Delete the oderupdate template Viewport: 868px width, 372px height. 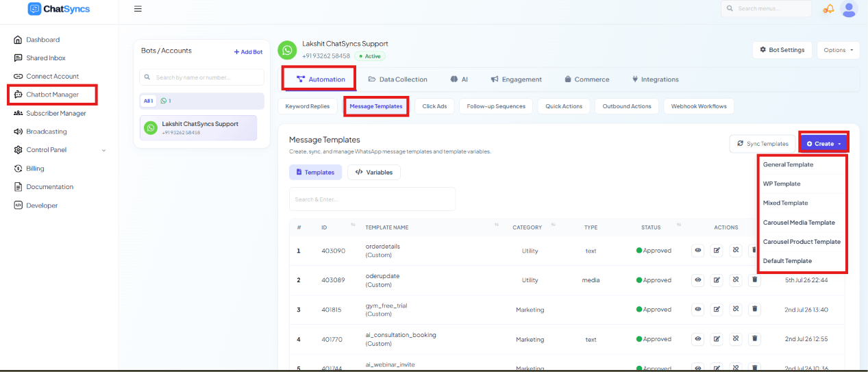click(x=754, y=280)
